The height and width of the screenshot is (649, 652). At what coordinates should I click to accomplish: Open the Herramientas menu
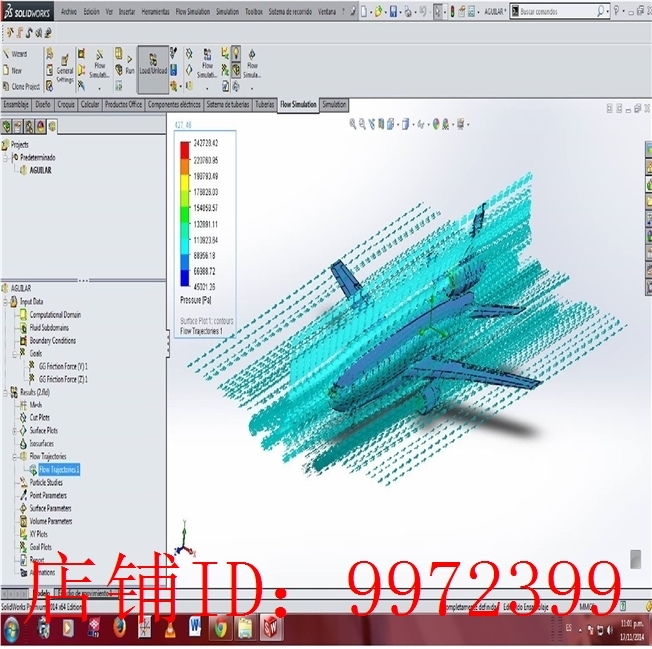point(155,12)
